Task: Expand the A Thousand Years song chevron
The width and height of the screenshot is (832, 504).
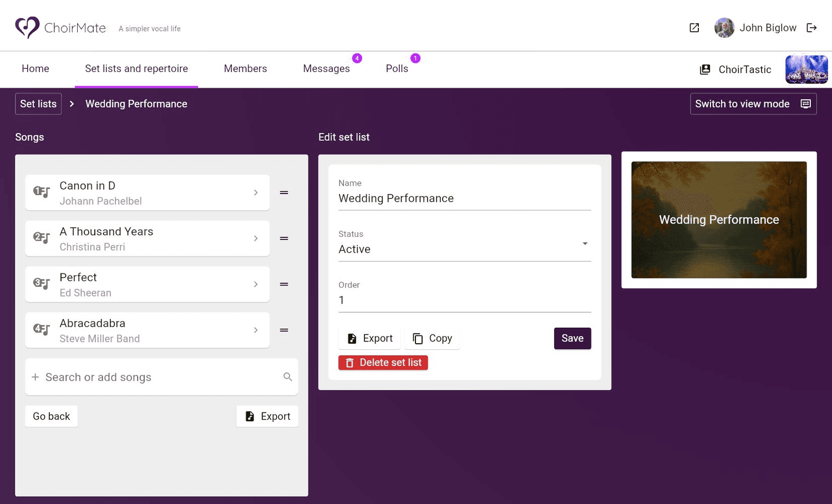Action: coord(256,238)
